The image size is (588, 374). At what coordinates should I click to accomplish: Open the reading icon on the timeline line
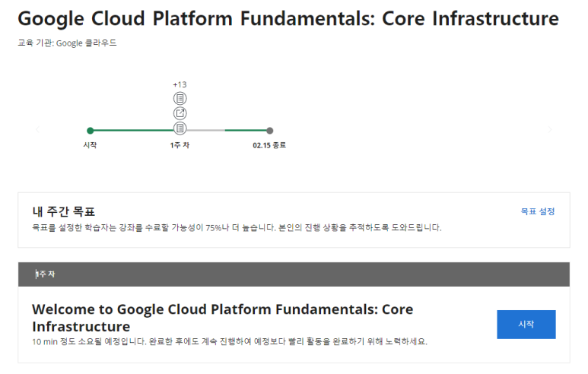[x=180, y=128]
